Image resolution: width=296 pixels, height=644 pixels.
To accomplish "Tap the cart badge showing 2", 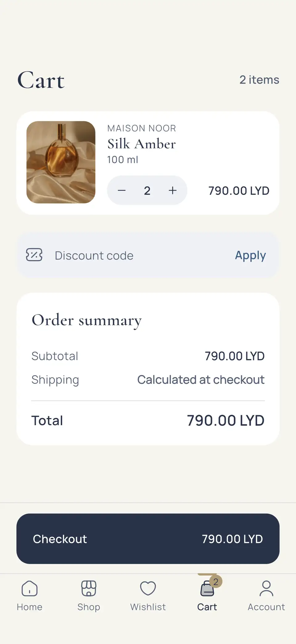I will (x=216, y=582).
